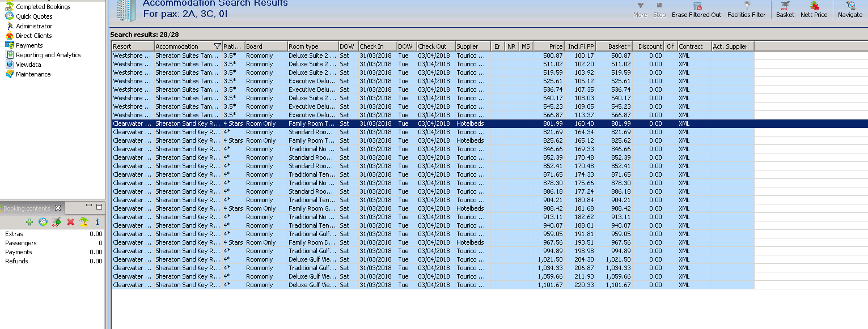Open Completed Bookings in sidebar
This screenshot has height=329, width=868.
coord(43,7)
